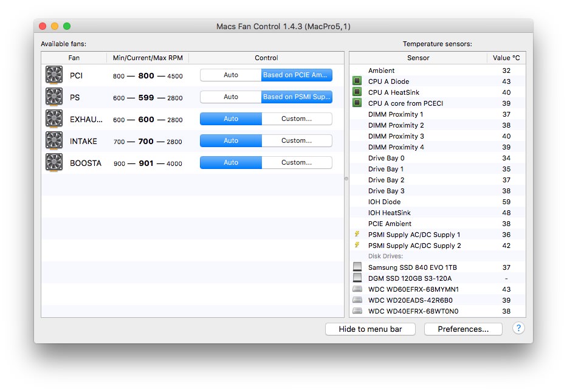Select the DIMM Proximity 1 sensor row

(438, 114)
